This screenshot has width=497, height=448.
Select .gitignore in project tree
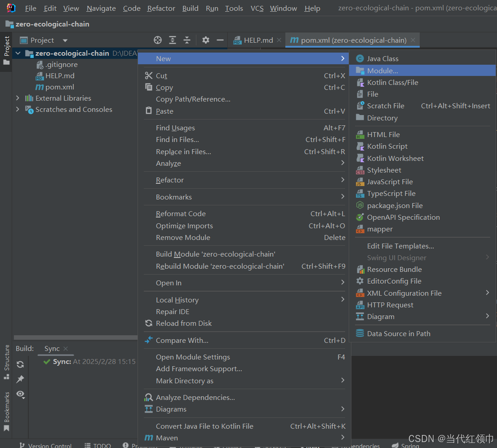tap(62, 65)
